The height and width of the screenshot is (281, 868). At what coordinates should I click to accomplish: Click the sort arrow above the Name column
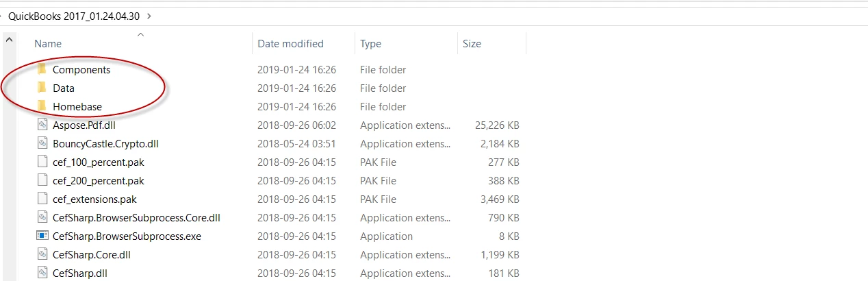pyautogui.click(x=140, y=34)
